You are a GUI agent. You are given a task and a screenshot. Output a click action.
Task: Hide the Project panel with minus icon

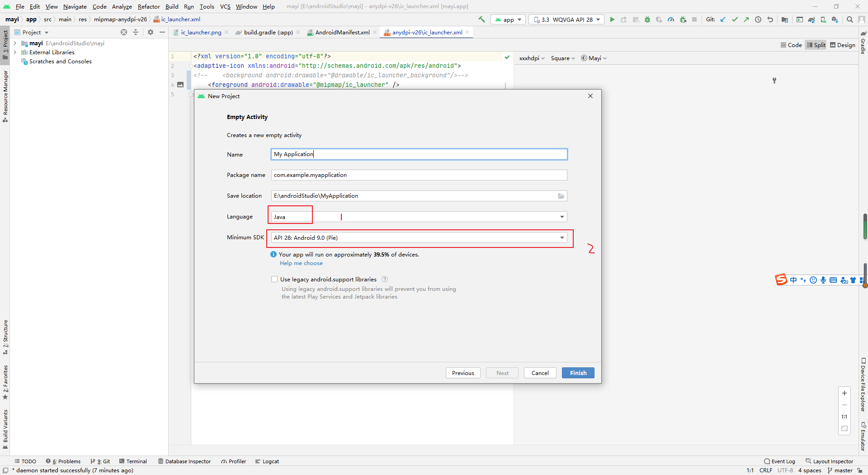pyautogui.click(x=162, y=32)
